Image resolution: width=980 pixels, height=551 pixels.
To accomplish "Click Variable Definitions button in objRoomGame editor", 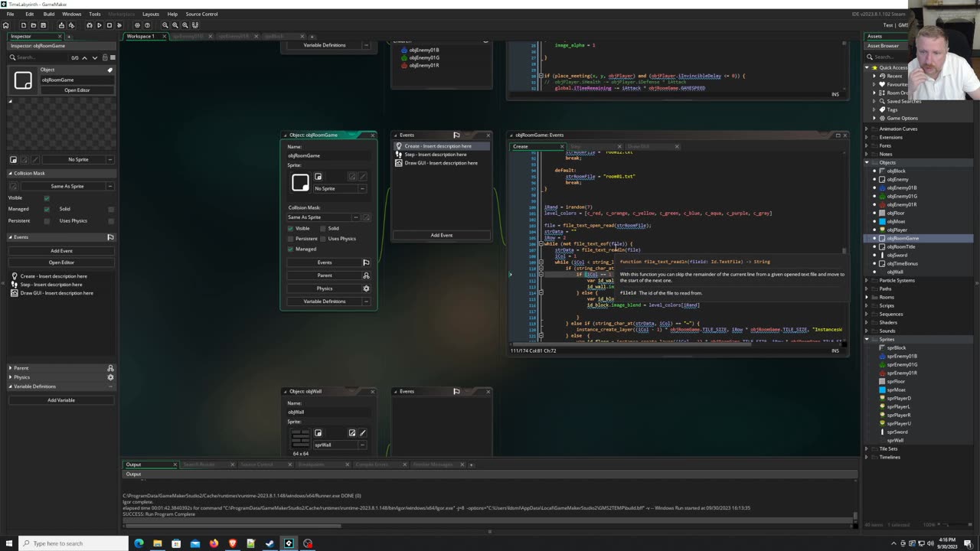I will (325, 302).
